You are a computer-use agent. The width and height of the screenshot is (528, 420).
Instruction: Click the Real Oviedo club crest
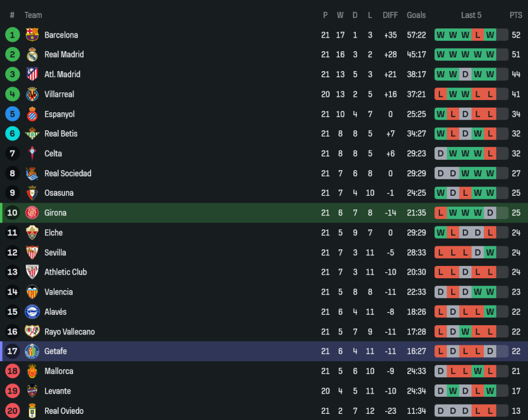(x=32, y=411)
